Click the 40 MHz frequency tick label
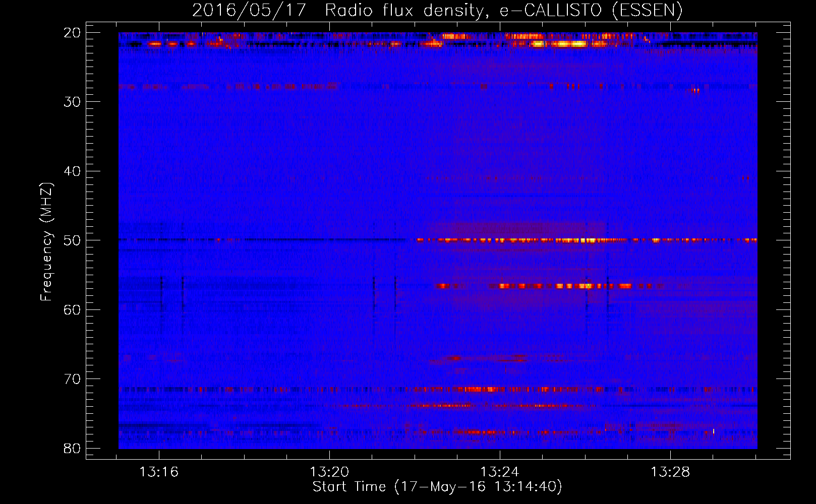Screen dimensions: 816x504 [72, 171]
